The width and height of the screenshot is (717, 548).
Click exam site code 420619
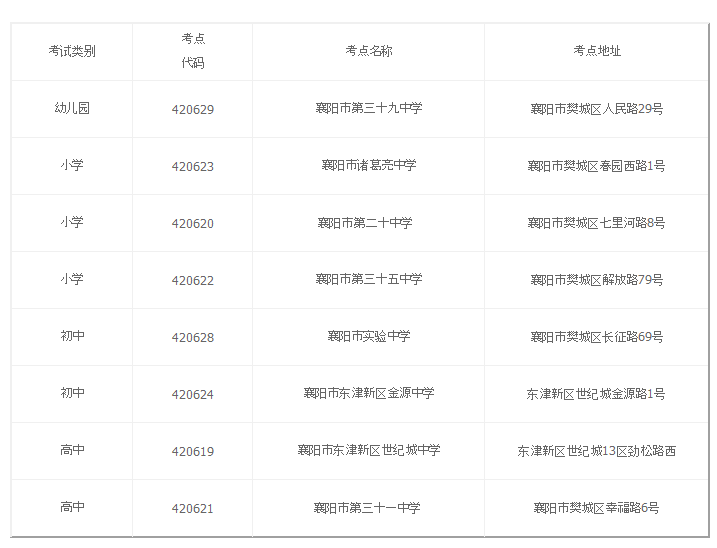192,451
